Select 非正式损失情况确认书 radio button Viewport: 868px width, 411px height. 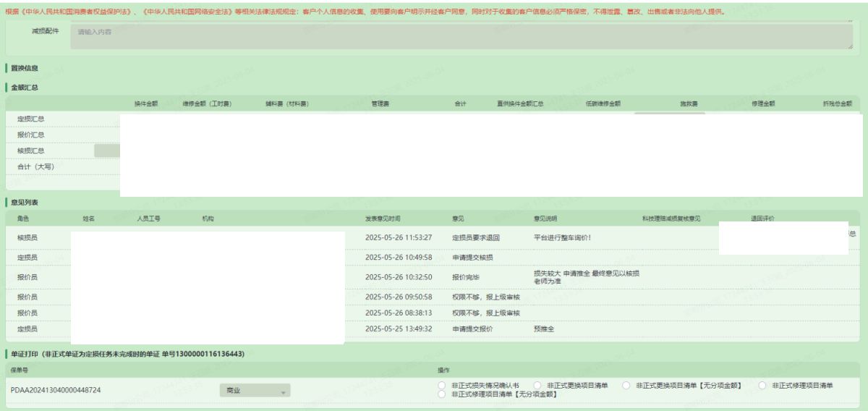tap(442, 386)
